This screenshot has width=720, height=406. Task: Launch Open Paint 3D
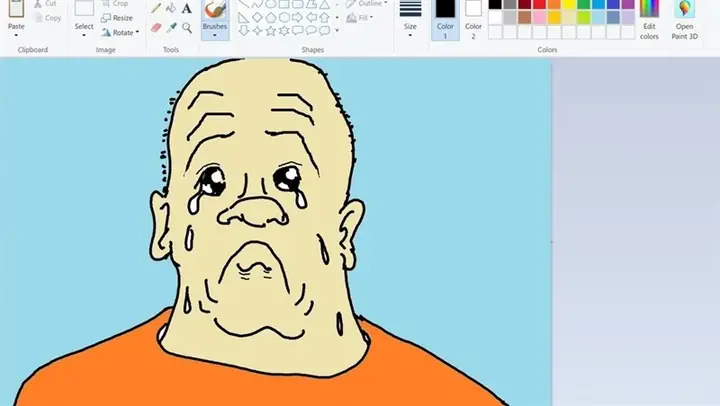684,20
